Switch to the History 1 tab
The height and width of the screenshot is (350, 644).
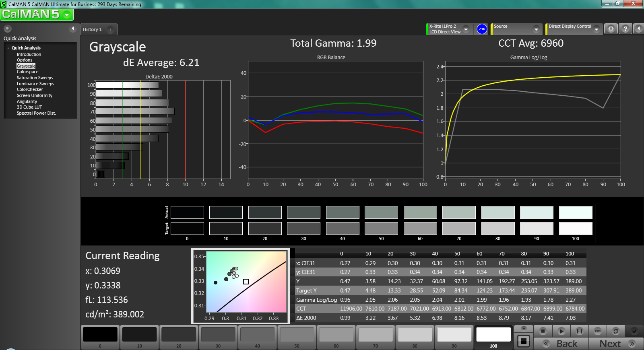92,29
